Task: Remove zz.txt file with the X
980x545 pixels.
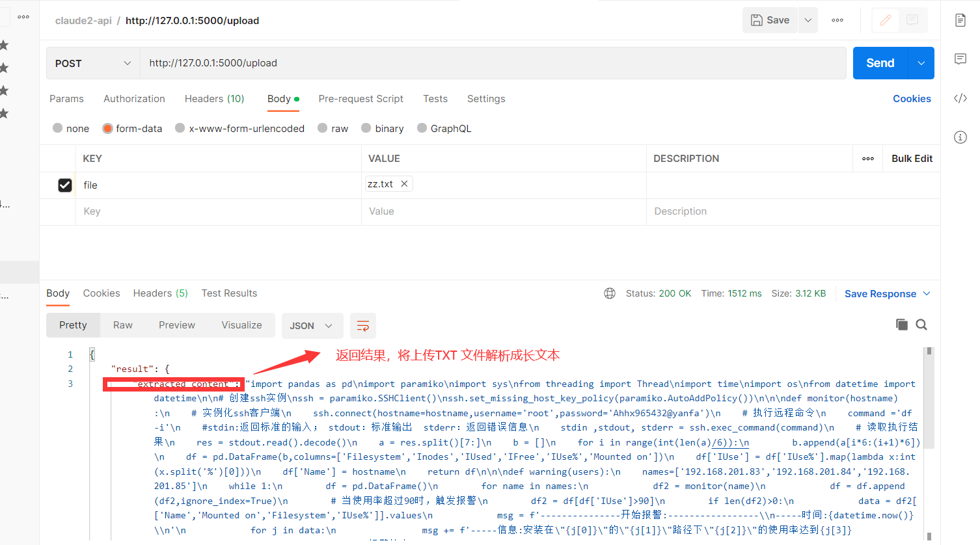Action: pyautogui.click(x=404, y=184)
